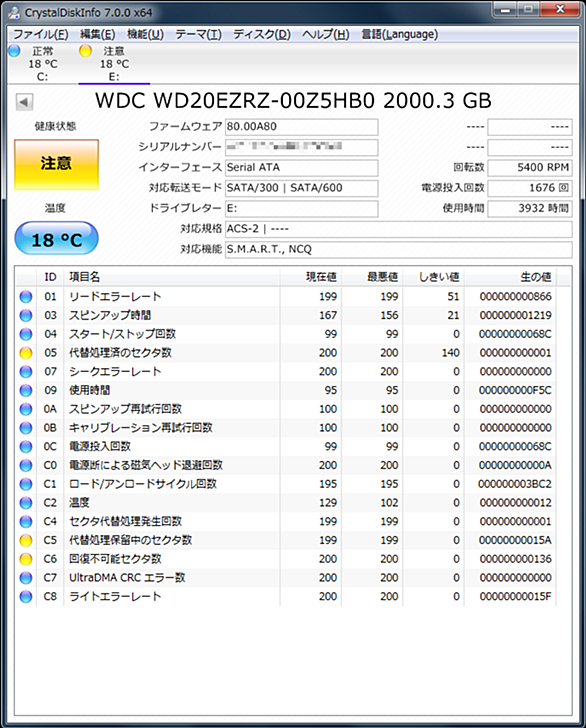Click blue status icon of row C7 UltraDMA CRC
Image resolution: width=586 pixels, height=728 pixels.
pos(26,578)
